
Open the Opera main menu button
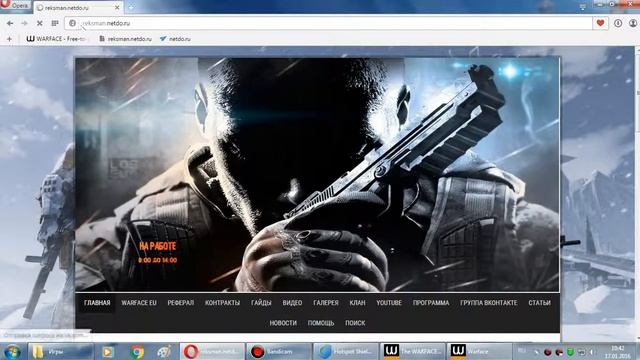[16, 5]
